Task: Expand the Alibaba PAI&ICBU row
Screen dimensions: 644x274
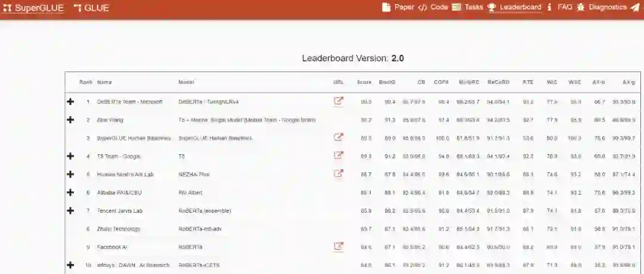Action: point(70,192)
